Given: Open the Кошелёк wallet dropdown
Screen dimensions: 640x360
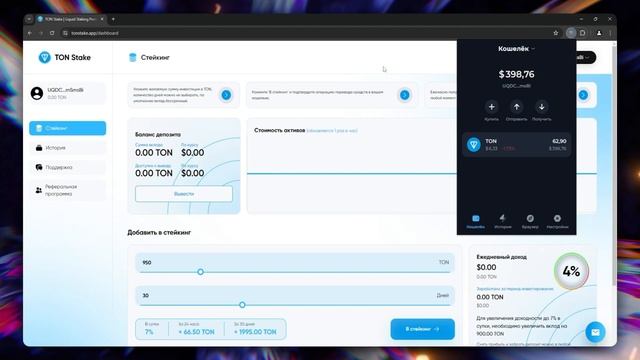Looking at the screenshot, I should point(516,49).
